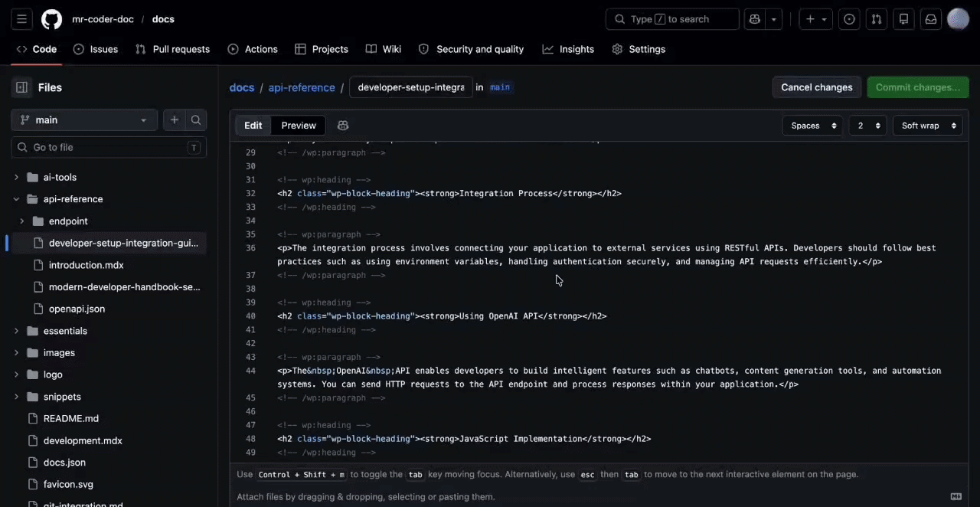
Task: Open openapi.json in the file tree
Action: pos(77,309)
